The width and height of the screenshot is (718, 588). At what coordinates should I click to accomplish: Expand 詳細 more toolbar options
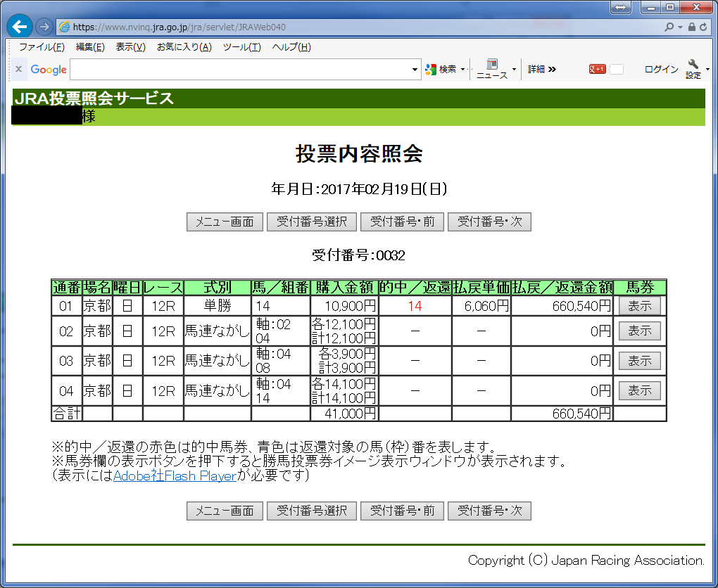click(542, 69)
